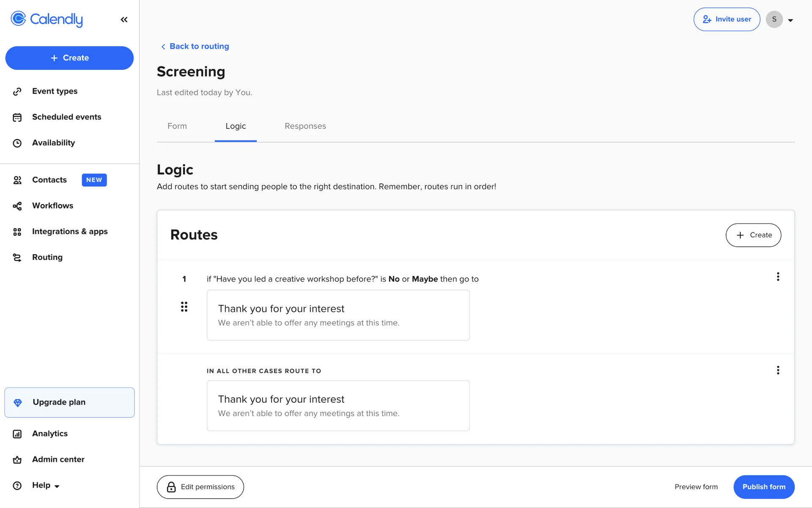Collapse the sidebar with double-chevron icon
The image size is (812, 508).
pyautogui.click(x=124, y=19)
